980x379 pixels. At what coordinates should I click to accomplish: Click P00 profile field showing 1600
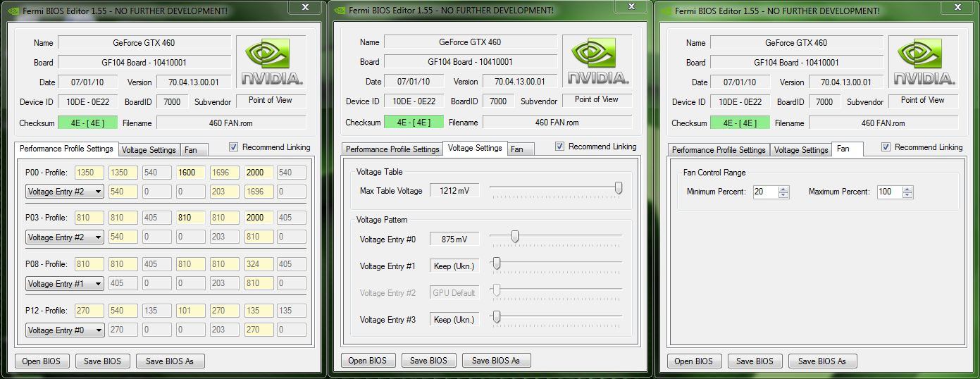point(190,173)
